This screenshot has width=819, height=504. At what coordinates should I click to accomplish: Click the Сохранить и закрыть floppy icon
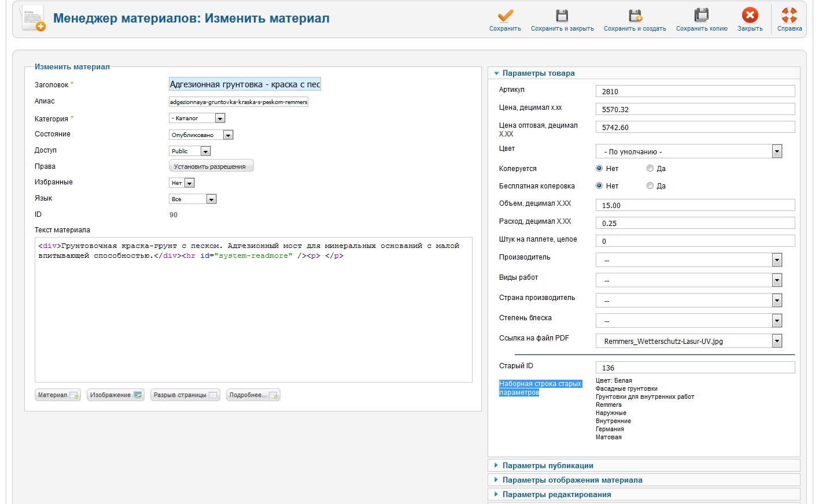[x=562, y=16]
